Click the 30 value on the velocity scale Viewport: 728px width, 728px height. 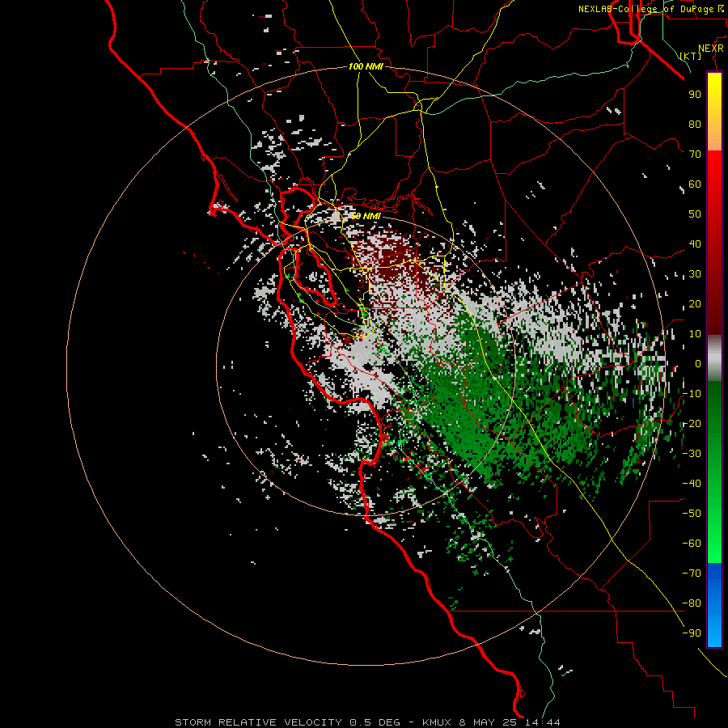(695, 274)
